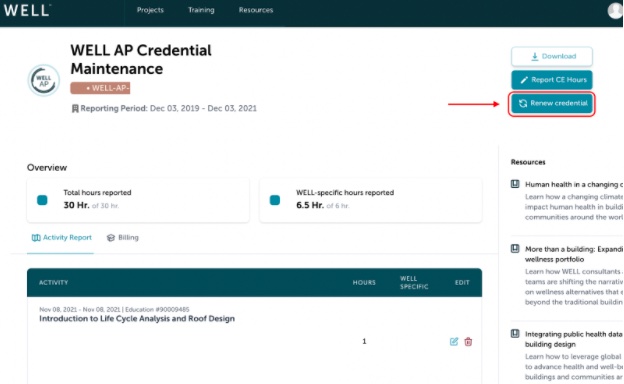Open Human health in a changing resource

(573, 184)
